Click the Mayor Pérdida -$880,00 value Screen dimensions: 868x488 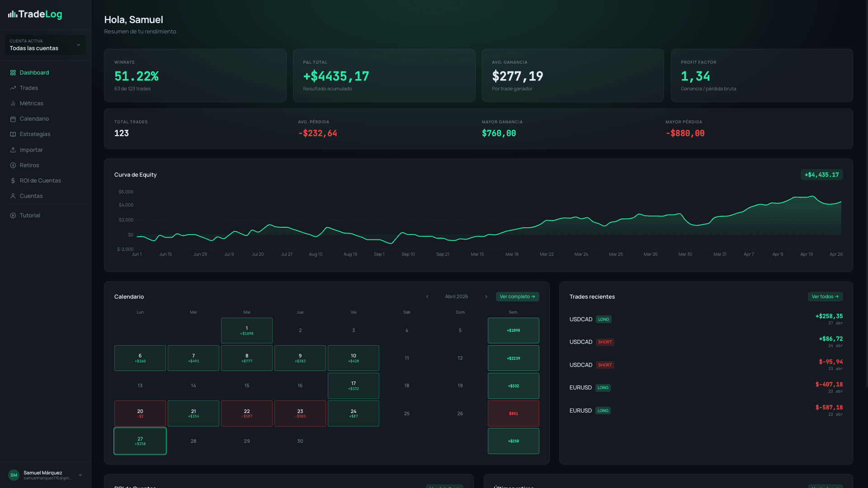coord(685,133)
